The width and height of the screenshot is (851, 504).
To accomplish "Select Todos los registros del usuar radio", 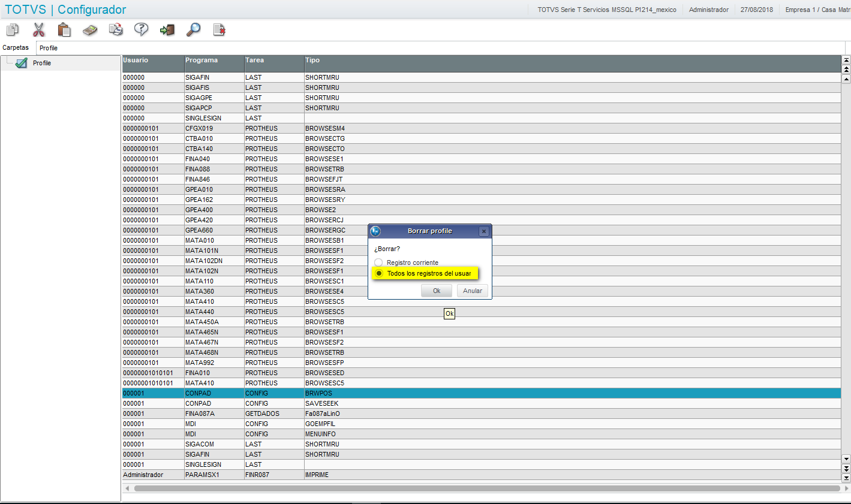I will pos(378,273).
